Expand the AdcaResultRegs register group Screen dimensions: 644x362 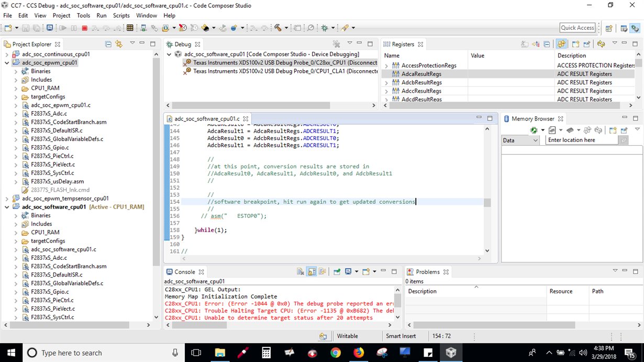[x=386, y=74]
